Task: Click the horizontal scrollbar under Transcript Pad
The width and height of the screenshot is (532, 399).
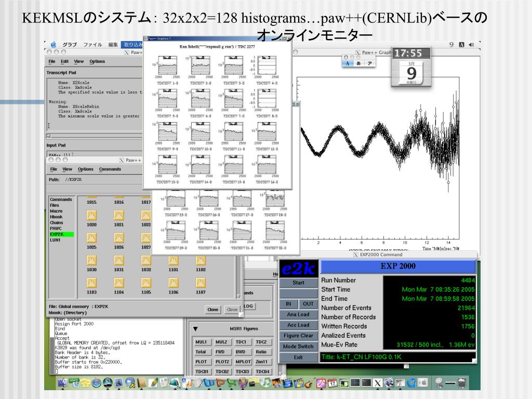Action: [x=94, y=136]
